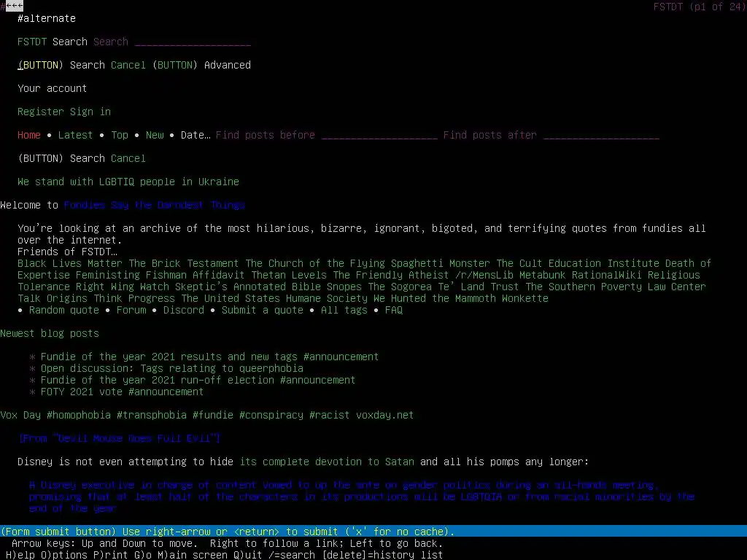
Task: Focus the main Search text field
Action: coord(193,42)
